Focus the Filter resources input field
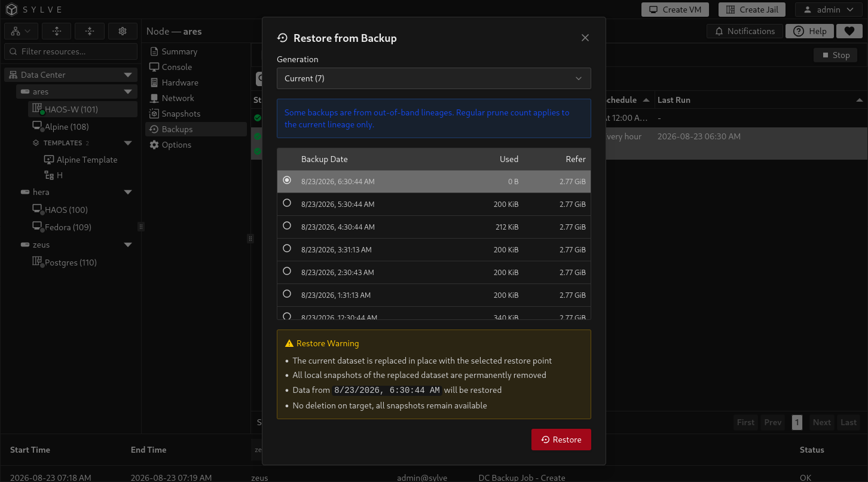Screen dimensions: 868x482 coord(71,51)
